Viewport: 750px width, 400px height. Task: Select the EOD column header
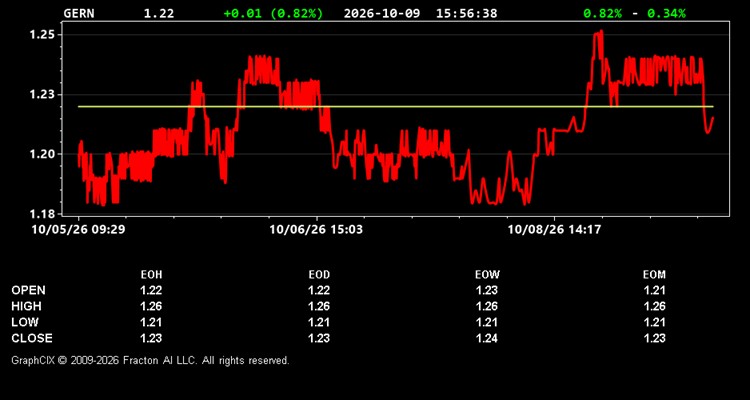point(319,275)
